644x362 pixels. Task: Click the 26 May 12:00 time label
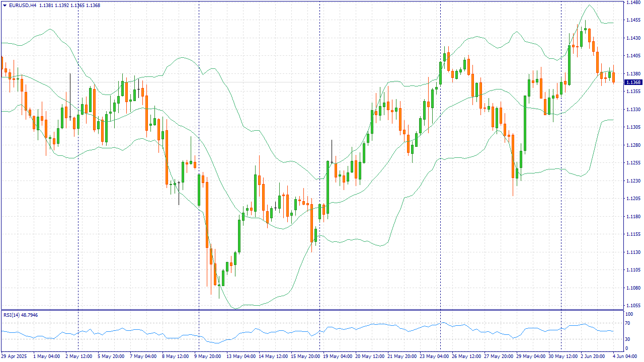tap(466, 356)
